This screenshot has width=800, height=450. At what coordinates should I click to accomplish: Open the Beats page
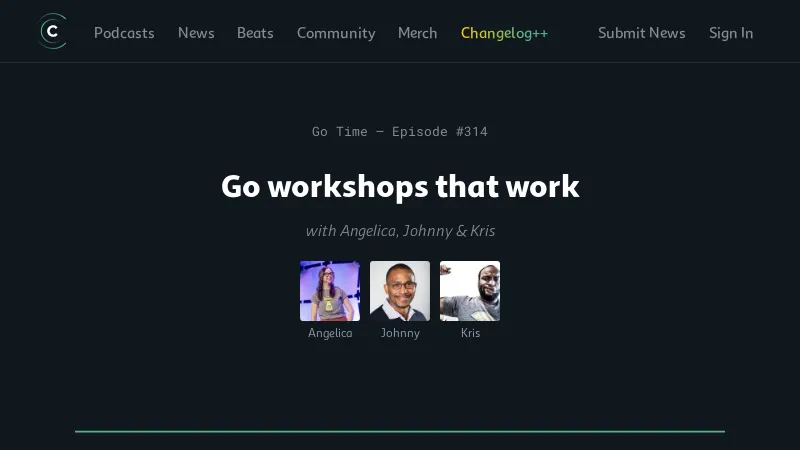(255, 33)
